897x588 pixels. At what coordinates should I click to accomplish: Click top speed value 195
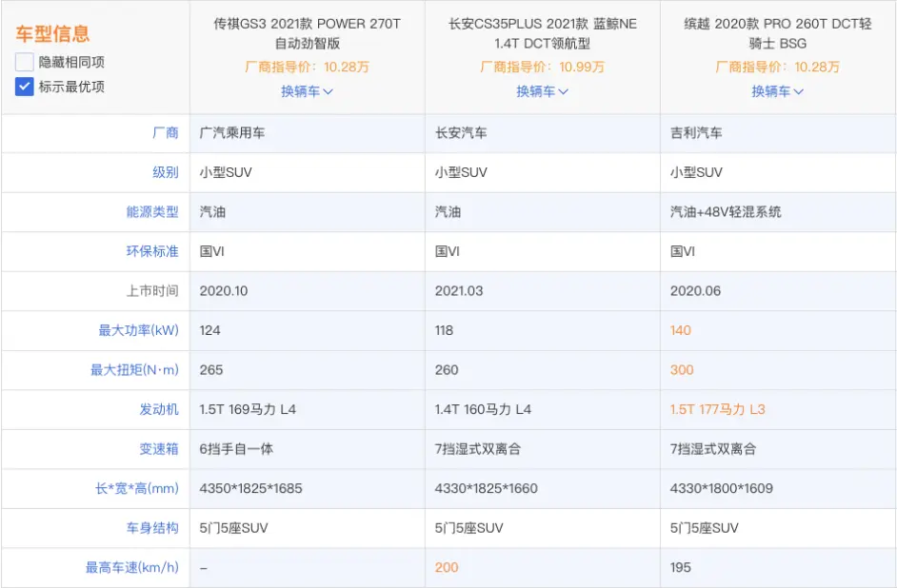pos(681,567)
